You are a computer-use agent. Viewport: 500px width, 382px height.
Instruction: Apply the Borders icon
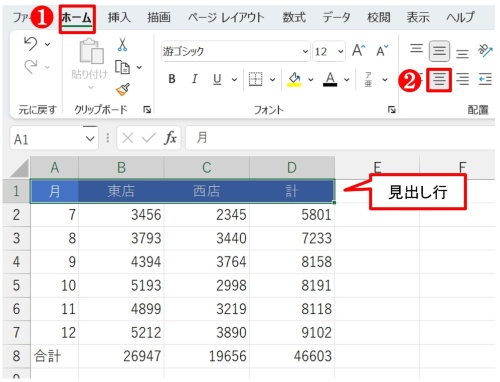tap(256, 79)
